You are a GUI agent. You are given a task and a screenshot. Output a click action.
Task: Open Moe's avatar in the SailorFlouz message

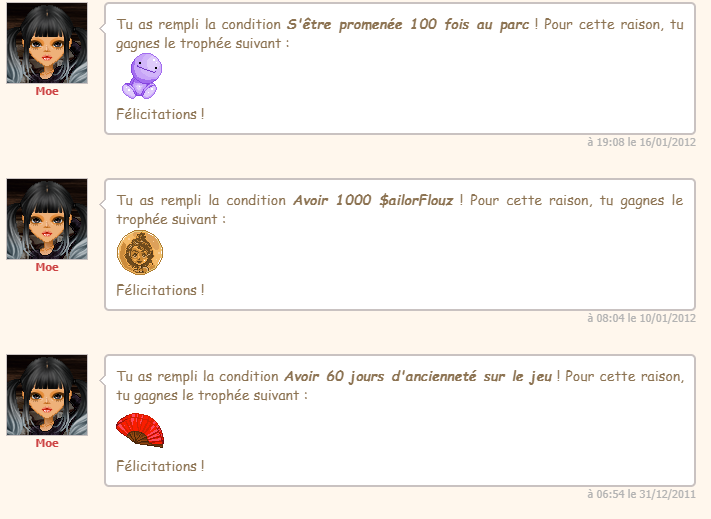coord(47,219)
